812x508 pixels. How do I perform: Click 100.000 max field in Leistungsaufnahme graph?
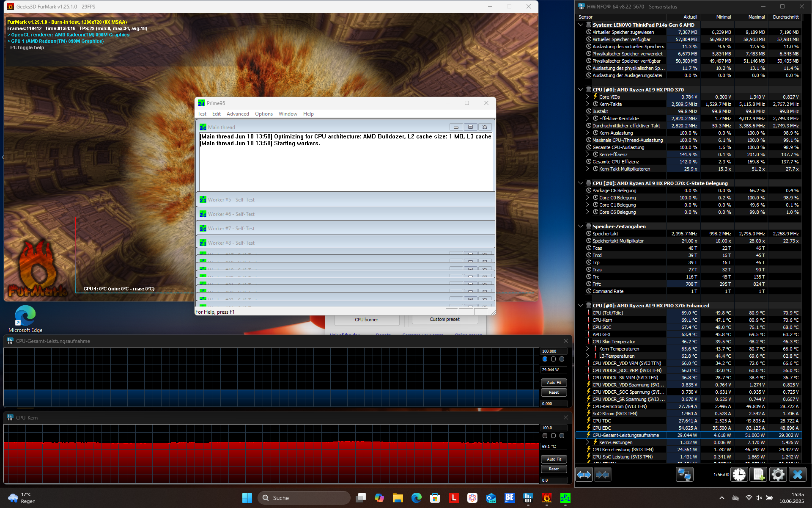554,351
